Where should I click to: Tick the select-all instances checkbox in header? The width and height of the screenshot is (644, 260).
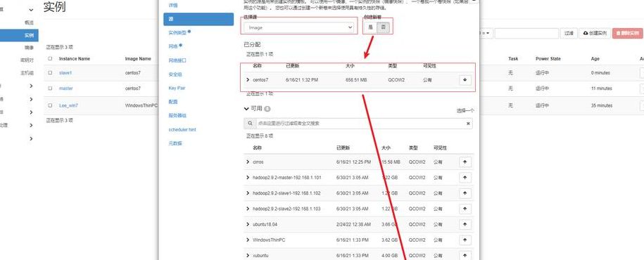(x=50, y=58)
